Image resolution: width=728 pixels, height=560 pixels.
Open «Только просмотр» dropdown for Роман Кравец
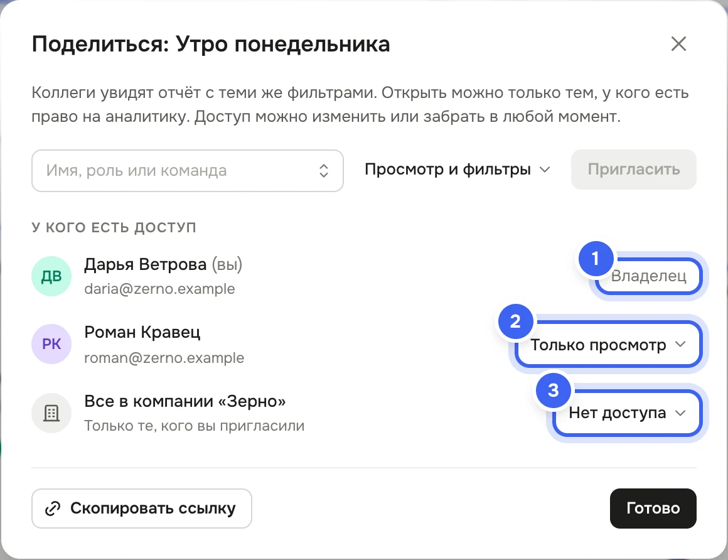coord(608,345)
